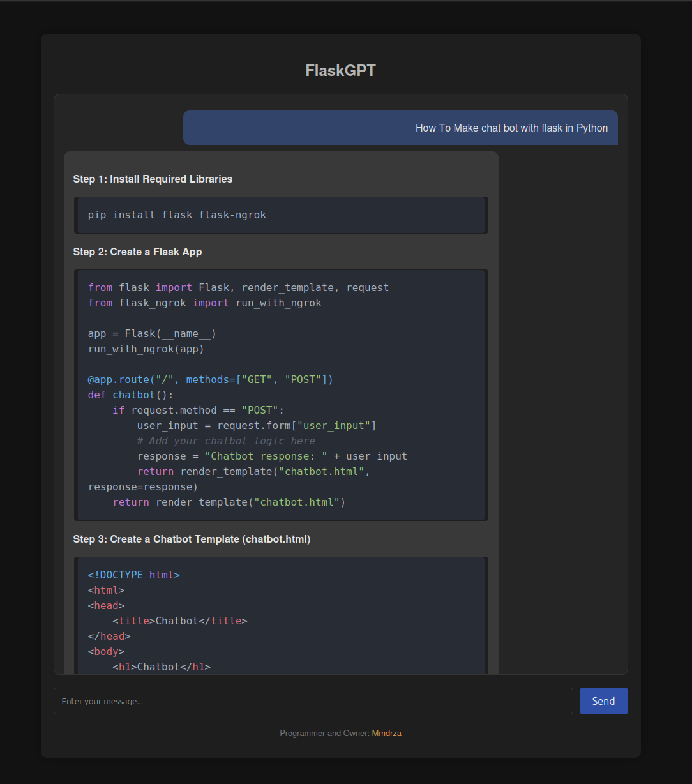Image resolution: width=692 pixels, height=784 pixels.
Task: Click the Step 3 chatbot.html heading
Action: pos(192,539)
